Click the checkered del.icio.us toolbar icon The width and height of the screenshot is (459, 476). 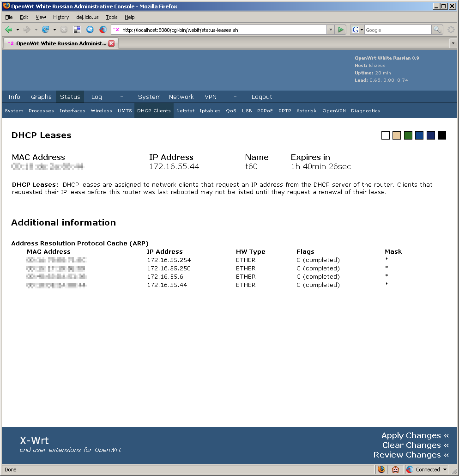[x=77, y=30]
